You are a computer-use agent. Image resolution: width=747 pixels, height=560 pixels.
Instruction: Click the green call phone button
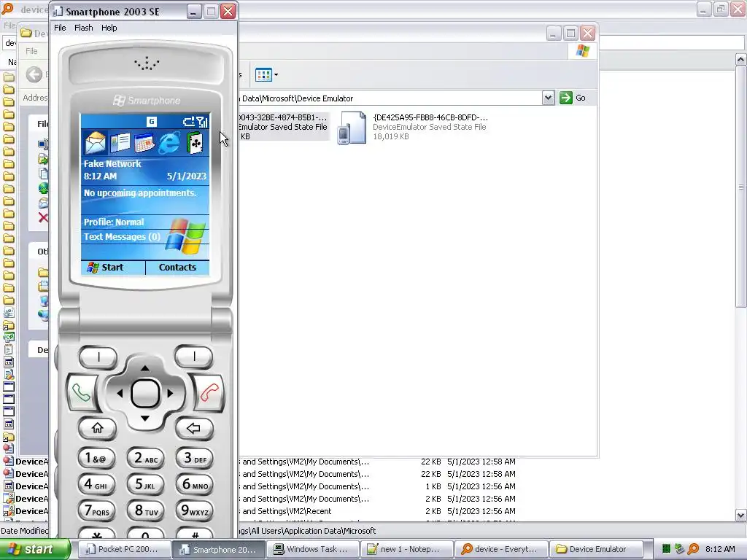point(81,393)
